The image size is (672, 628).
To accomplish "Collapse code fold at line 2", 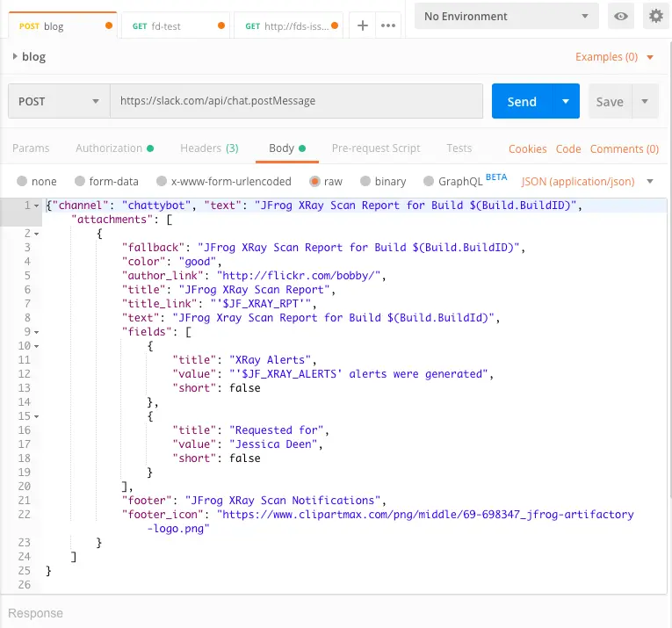I will coord(36,234).
